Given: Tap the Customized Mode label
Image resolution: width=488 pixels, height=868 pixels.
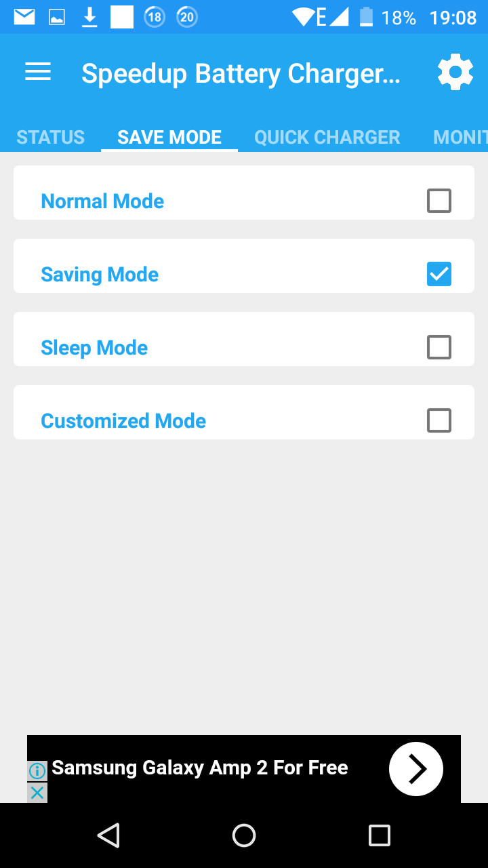Looking at the screenshot, I should coord(123,420).
